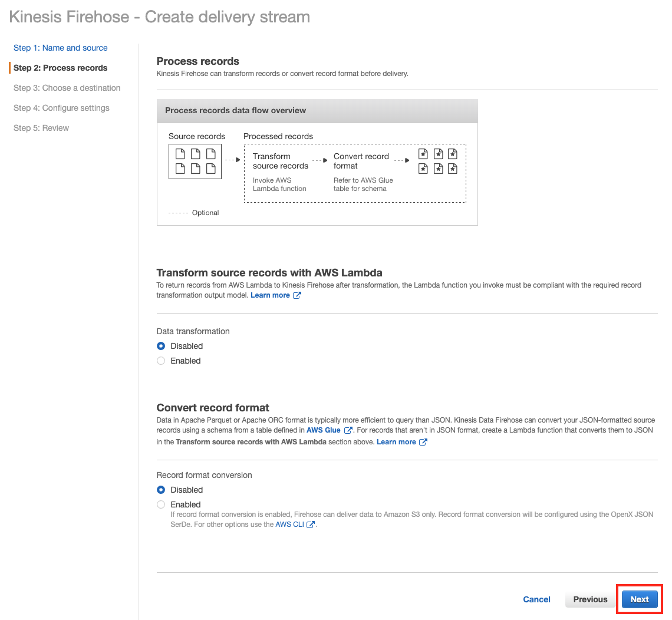Select Disabled for Data transformation

pyautogui.click(x=161, y=346)
